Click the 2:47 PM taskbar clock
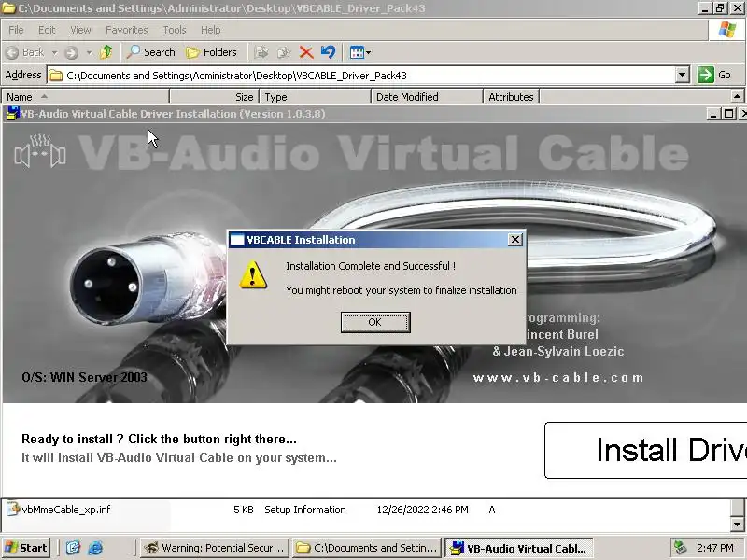Image resolution: width=747 pixels, height=560 pixels. [x=714, y=548]
